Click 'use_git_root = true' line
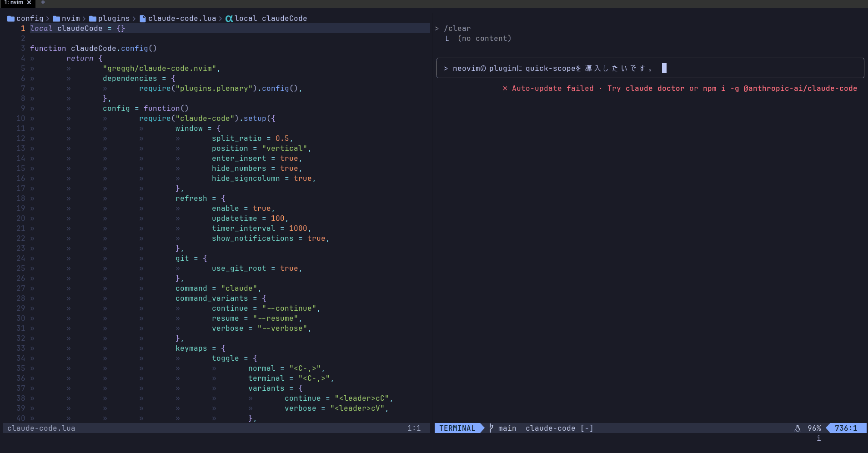Image resolution: width=868 pixels, height=453 pixels. point(255,269)
